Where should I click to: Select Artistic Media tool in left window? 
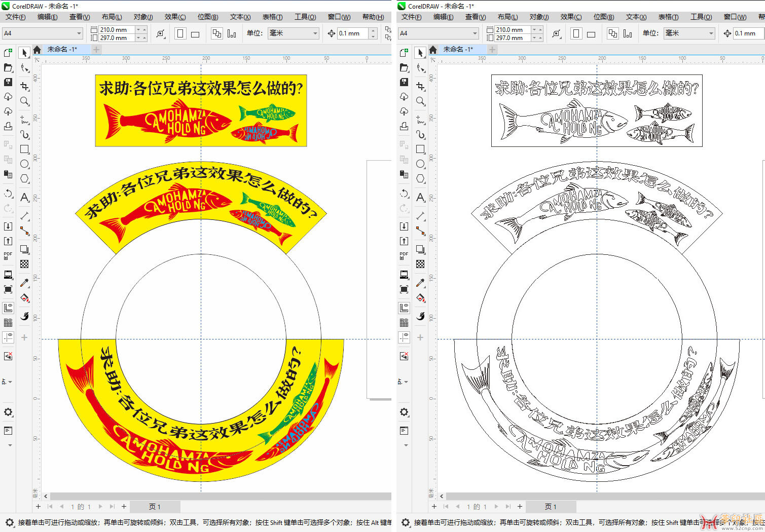coord(24,135)
